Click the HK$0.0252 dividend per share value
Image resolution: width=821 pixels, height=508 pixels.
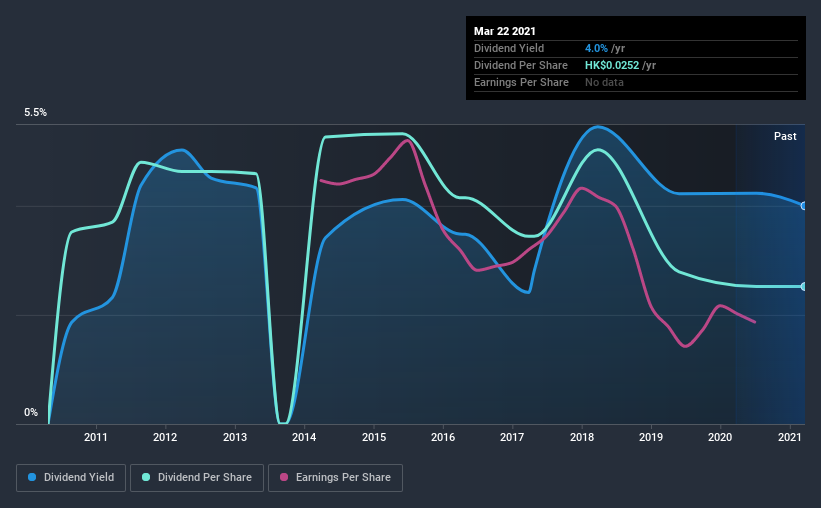[x=612, y=65]
